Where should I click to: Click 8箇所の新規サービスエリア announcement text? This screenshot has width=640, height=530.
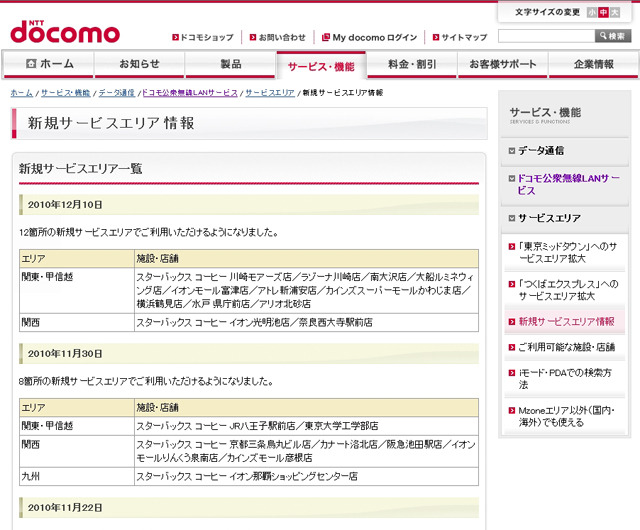tap(146, 381)
